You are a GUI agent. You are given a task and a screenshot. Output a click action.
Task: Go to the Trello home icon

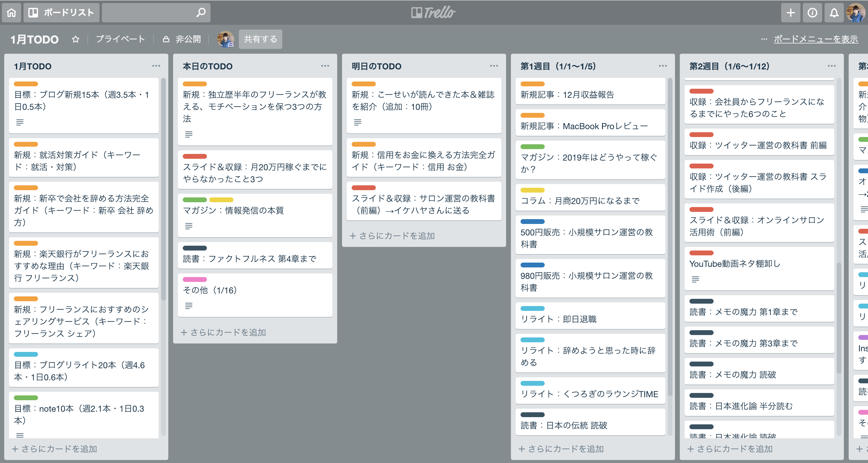(11, 12)
